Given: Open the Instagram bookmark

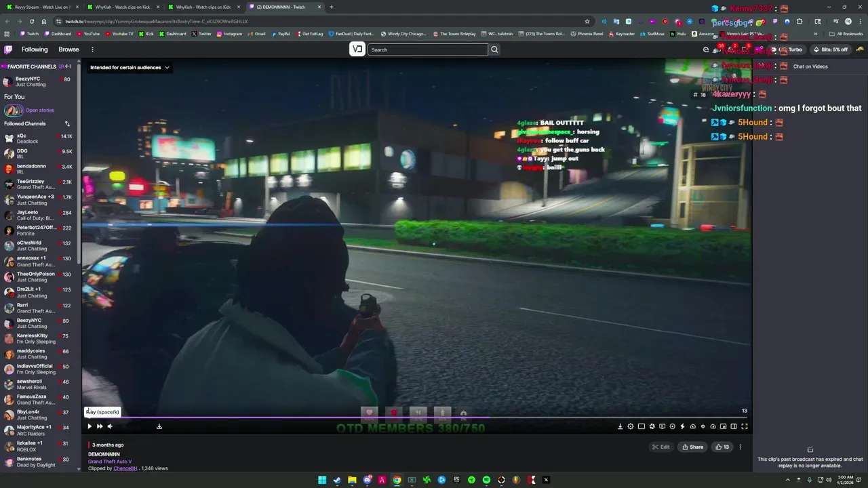Looking at the screenshot, I should pos(229,34).
